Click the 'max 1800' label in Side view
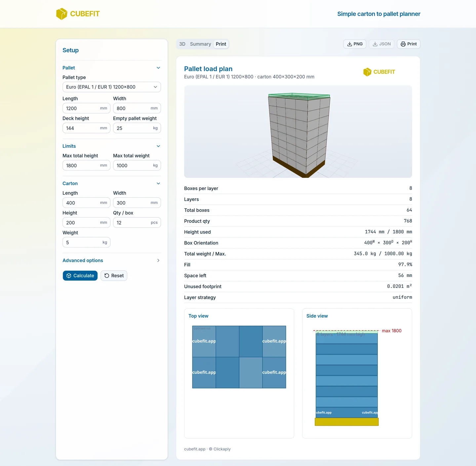Image resolution: width=476 pixels, height=466 pixels. pos(392,331)
